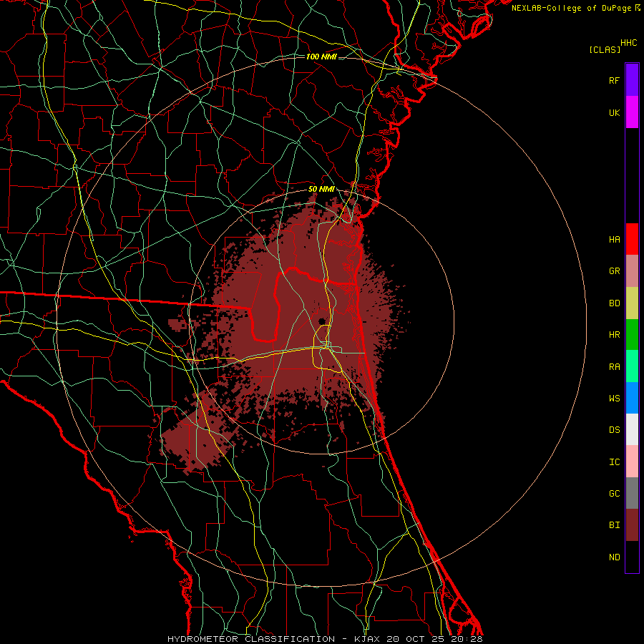644x644 pixels.
Task: Click the 'HR' legend label
Action: (614, 335)
